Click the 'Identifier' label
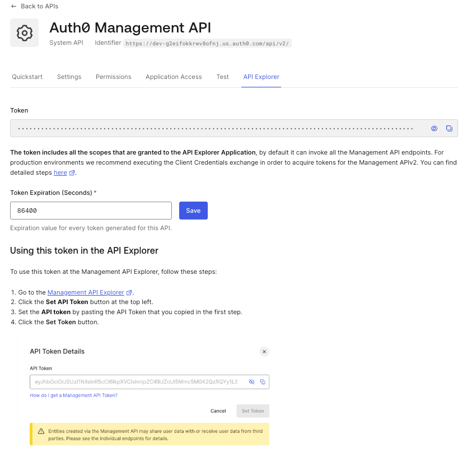Screen dimensions: 467x476 pos(108,43)
